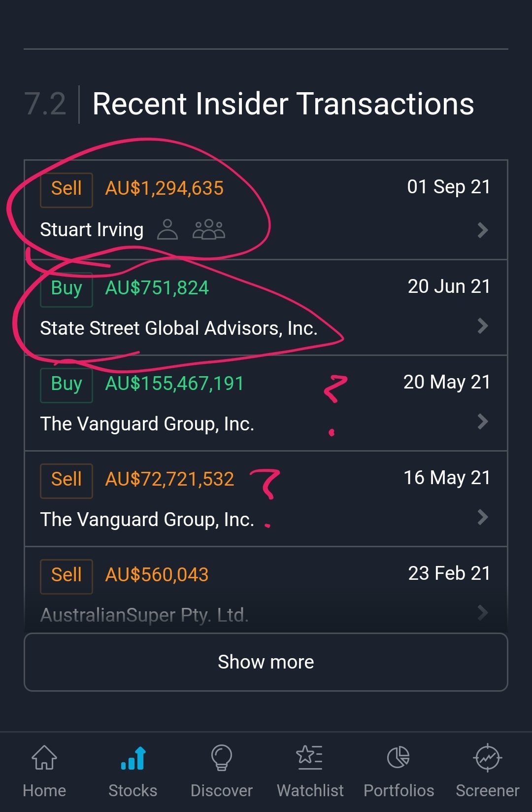Tap group people icon beside Stuart Irving

pos(208,230)
